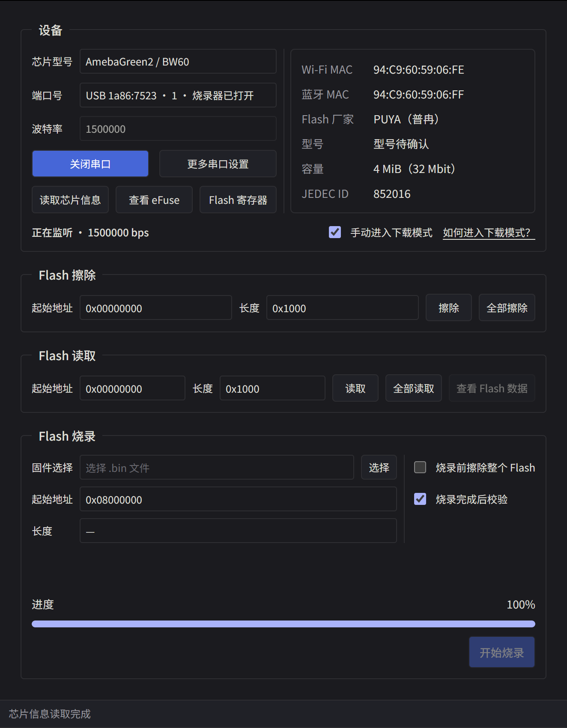Uncheck 烧录完成后校验 option
567x728 pixels.
click(x=420, y=499)
